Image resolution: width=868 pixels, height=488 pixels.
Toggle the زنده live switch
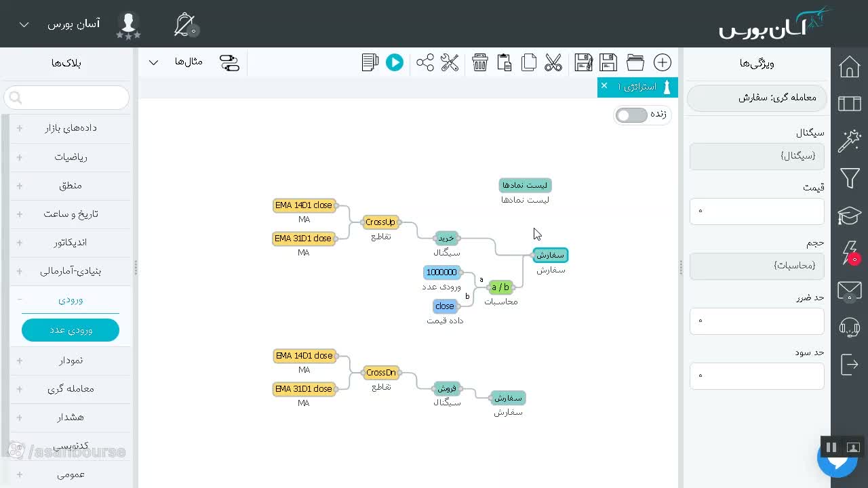pyautogui.click(x=631, y=115)
